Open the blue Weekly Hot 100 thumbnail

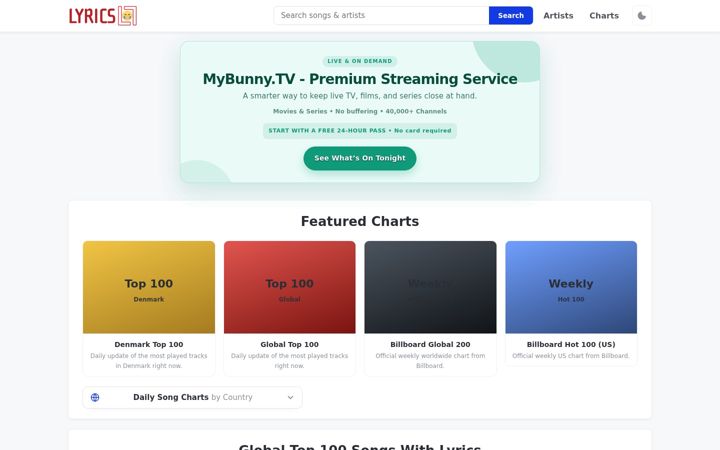571,287
